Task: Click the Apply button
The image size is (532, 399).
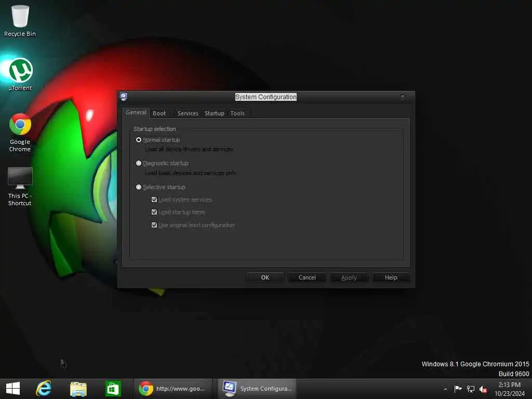Action: coord(349,277)
